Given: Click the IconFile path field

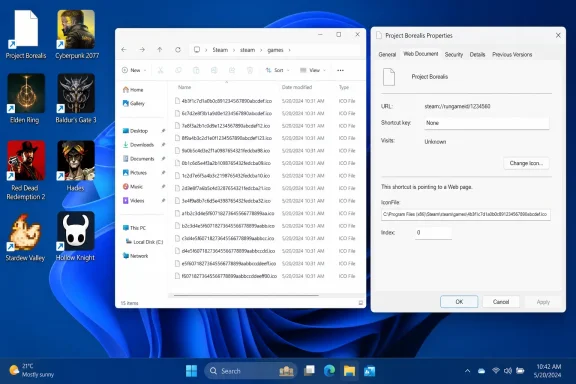Looking at the screenshot, I should 465,214.
